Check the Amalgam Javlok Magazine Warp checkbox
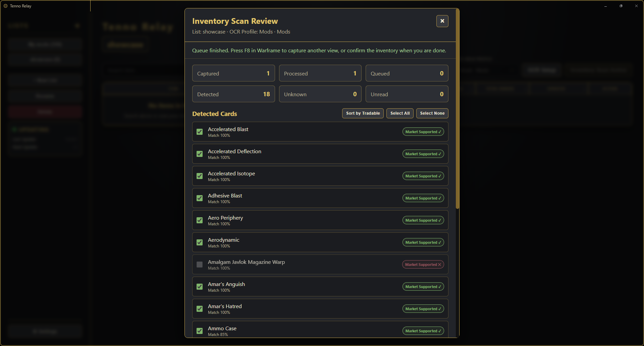Image resolution: width=644 pixels, height=346 pixels. 200,265
